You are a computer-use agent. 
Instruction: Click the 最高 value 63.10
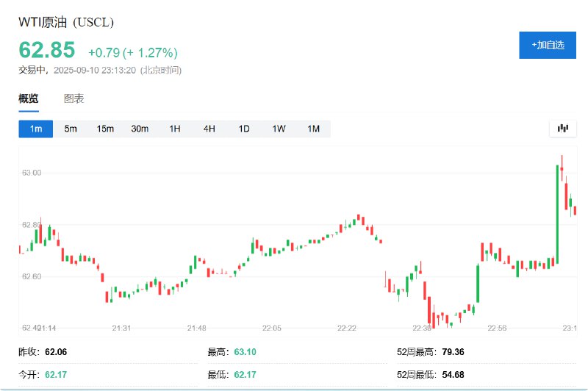point(245,352)
